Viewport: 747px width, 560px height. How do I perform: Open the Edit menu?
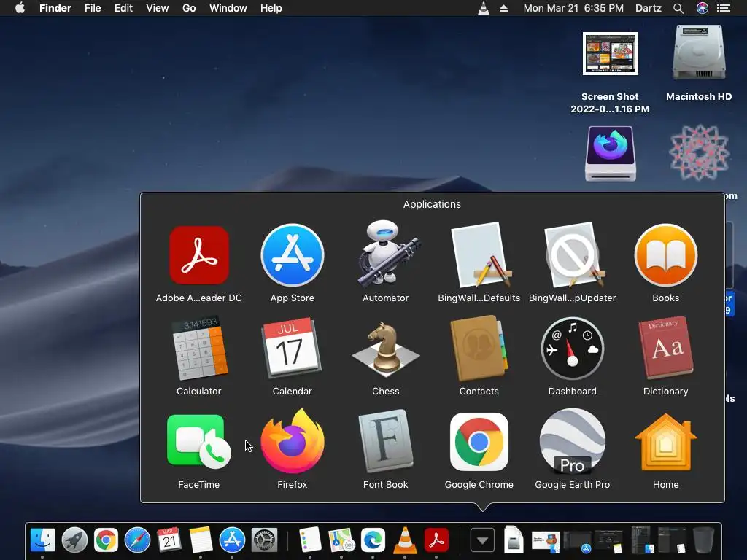123,8
